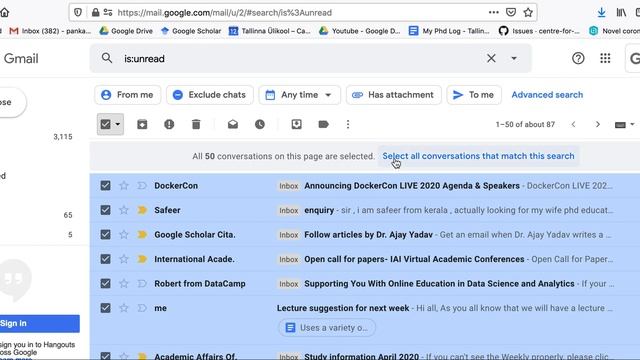Apply the To me filter chip

(474, 95)
